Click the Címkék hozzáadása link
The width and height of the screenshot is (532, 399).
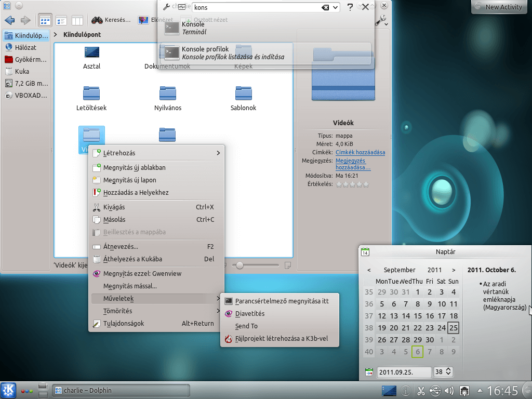point(360,152)
